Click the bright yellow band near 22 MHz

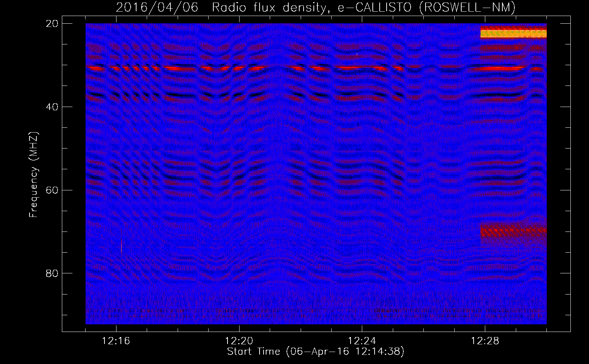pos(513,33)
